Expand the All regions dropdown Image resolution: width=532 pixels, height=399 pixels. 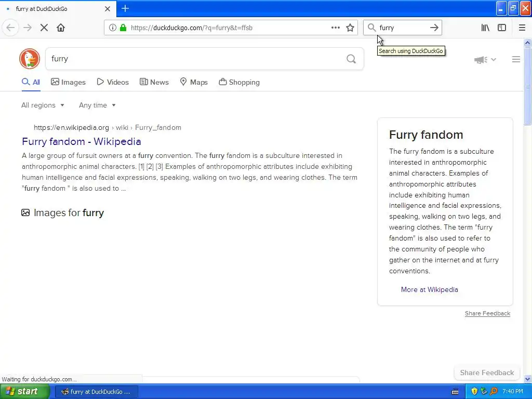(x=43, y=105)
